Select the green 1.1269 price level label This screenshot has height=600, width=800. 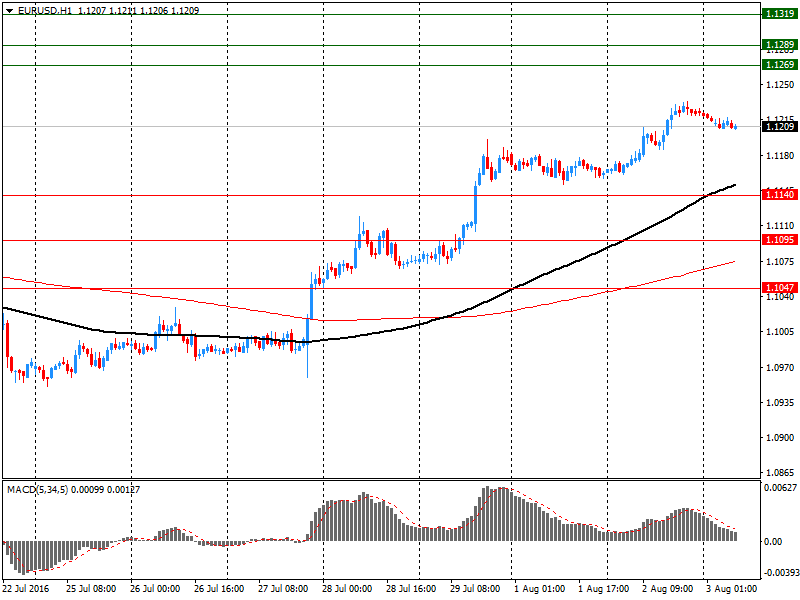780,65
